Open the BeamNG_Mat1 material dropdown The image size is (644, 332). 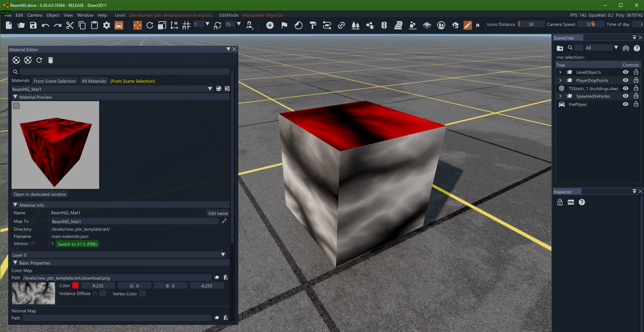[x=112, y=89]
